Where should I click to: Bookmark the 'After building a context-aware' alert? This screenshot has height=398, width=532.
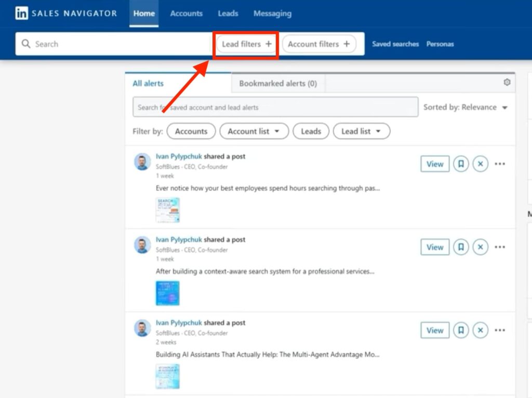(461, 247)
